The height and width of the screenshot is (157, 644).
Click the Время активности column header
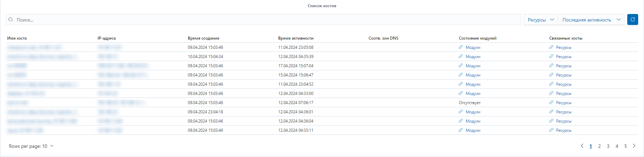tap(296, 38)
